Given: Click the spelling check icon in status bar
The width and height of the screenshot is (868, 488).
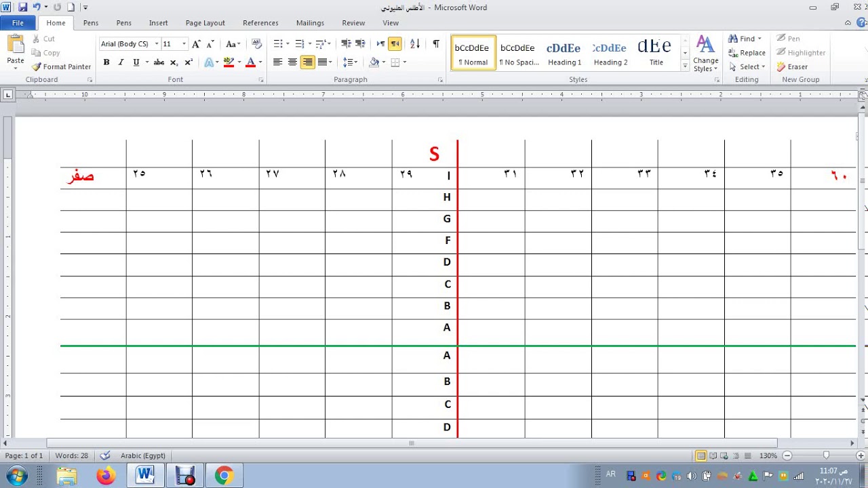Looking at the screenshot, I should pos(104,455).
